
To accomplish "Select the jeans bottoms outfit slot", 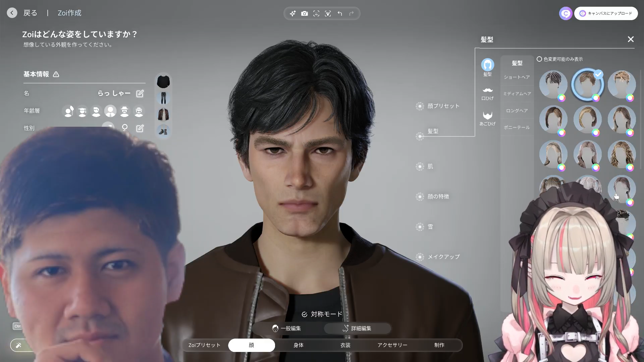I will [x=163, y=98].
